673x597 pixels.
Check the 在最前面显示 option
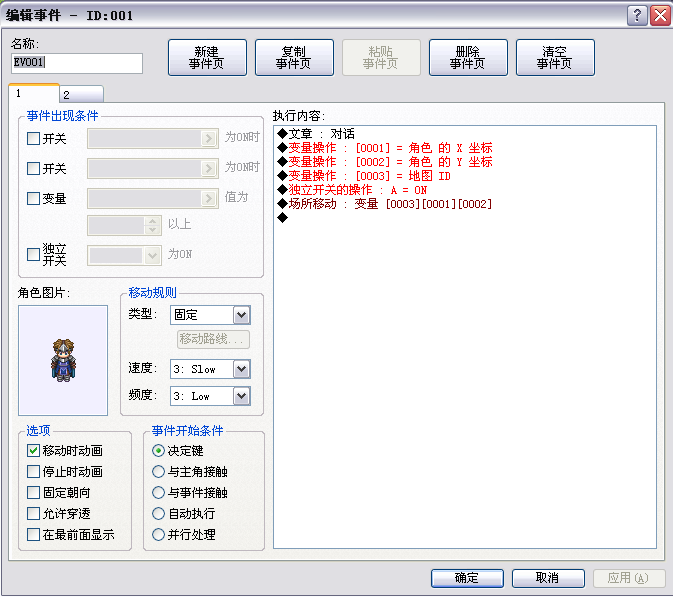(33, 534)
